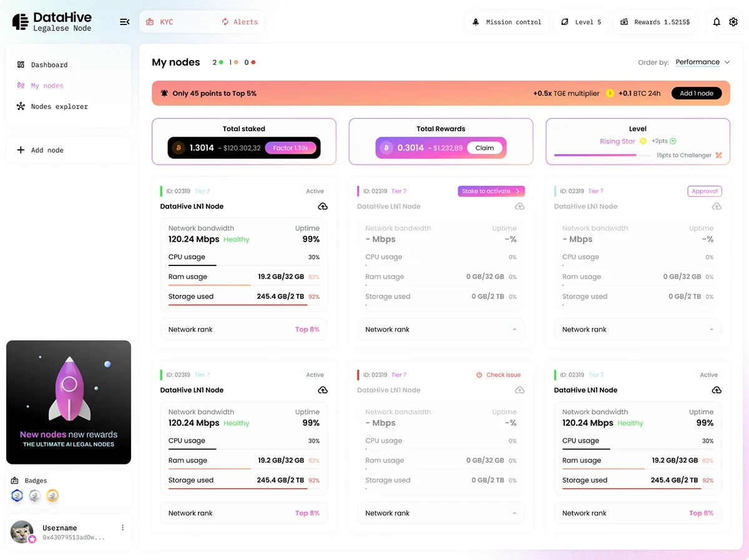Screen dimensions: 749x560
Task: Click the DataHive logo icon
Action: tap(20, 22)
